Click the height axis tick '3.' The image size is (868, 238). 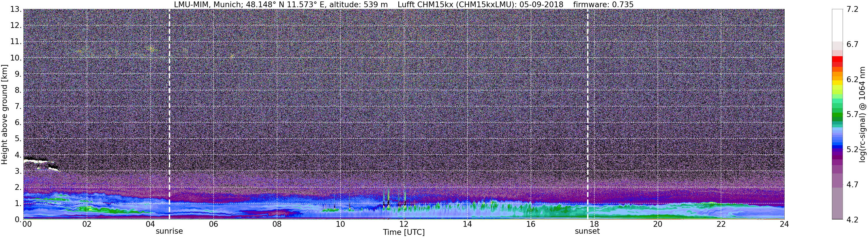tap(18, 171)
